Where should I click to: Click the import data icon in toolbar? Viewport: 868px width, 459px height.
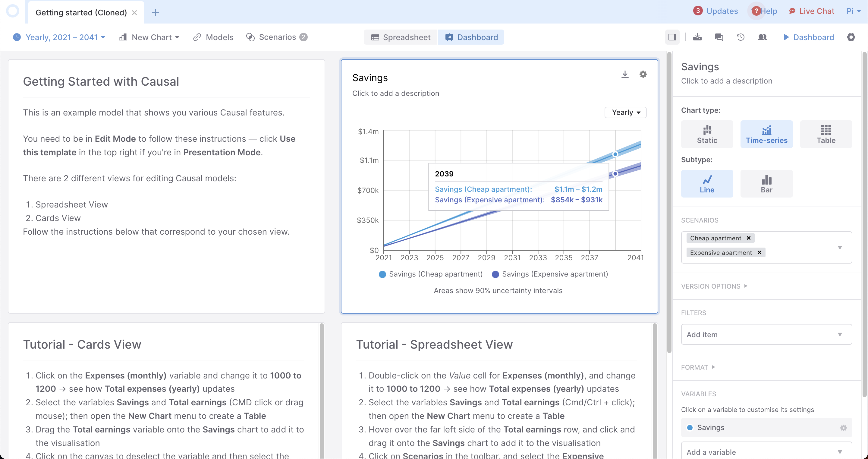point(697,37)
